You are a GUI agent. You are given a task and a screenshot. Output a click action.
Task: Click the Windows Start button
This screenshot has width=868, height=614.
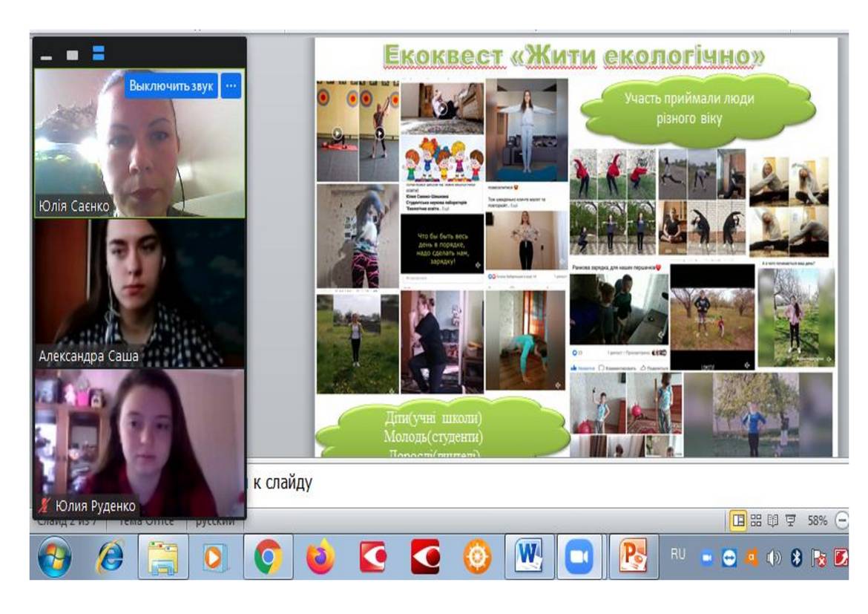coord(55,558)
